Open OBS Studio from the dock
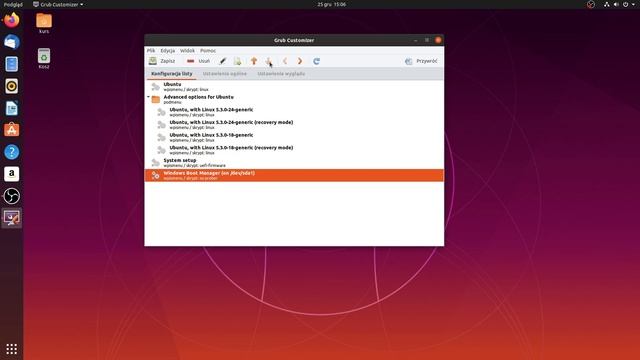The height and width of the screenshot is (360, 640). 11,196
